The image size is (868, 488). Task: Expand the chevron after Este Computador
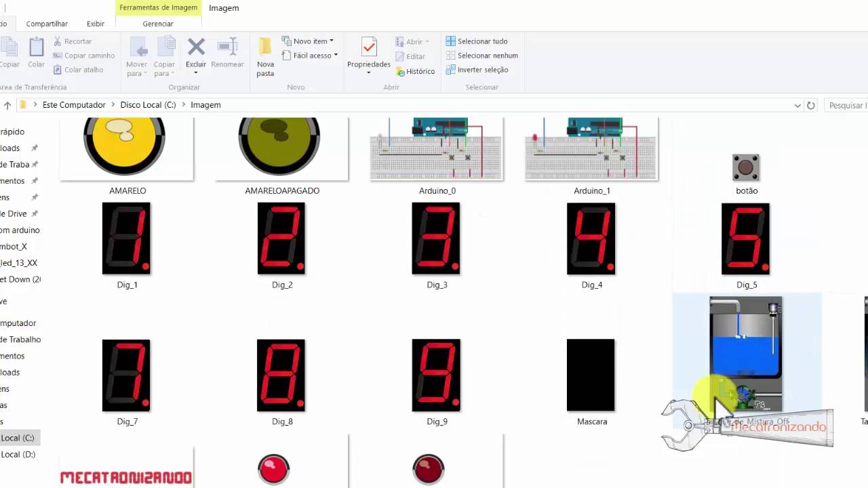(x=113, y=105)
